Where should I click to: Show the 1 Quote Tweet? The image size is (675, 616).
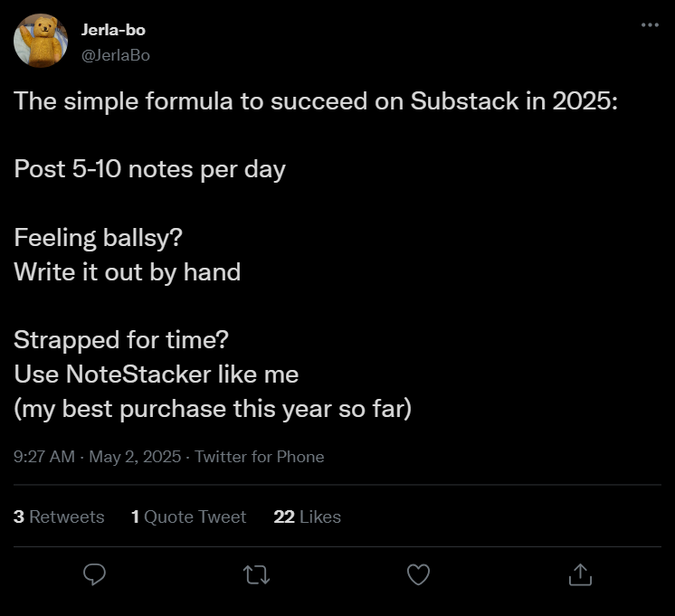pyautogui.click(x=188, y=516)
